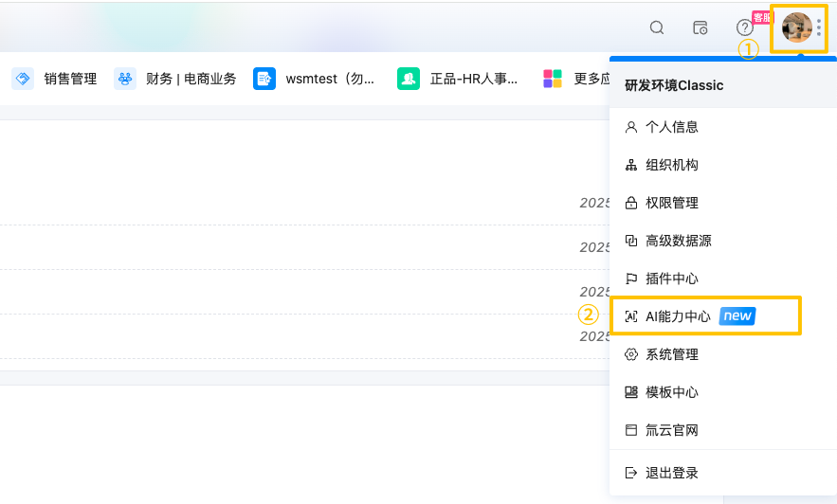Select 系统管理 settings entry
The image size is (837, 504).
pyautogui.click(x=671, y=354)
